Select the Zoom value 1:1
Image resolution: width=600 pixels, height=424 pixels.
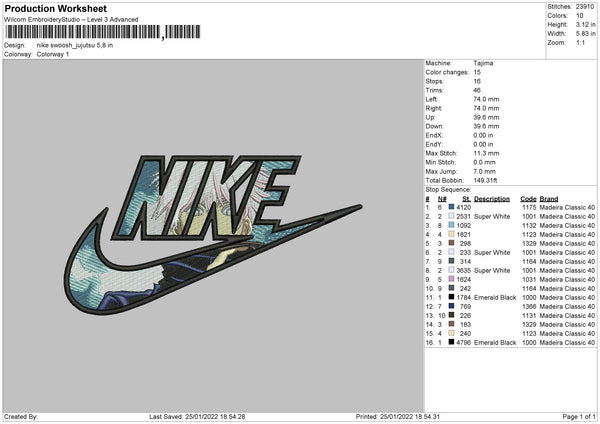[580, 42]
